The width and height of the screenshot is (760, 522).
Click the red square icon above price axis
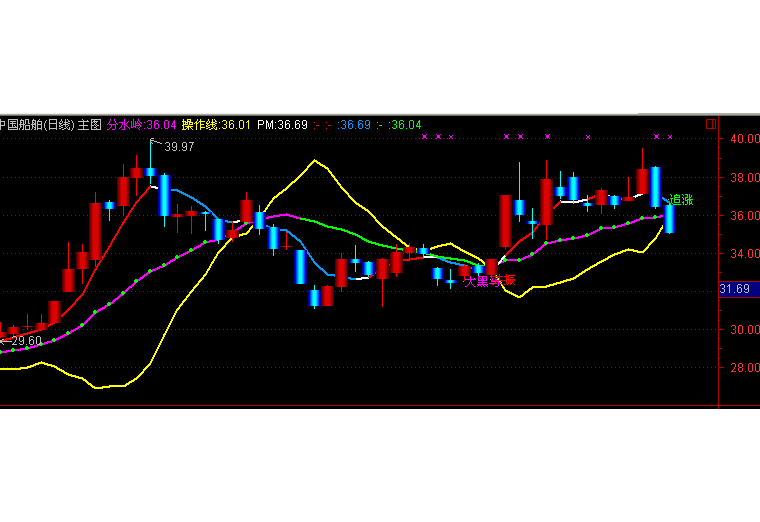click(710, 124)
